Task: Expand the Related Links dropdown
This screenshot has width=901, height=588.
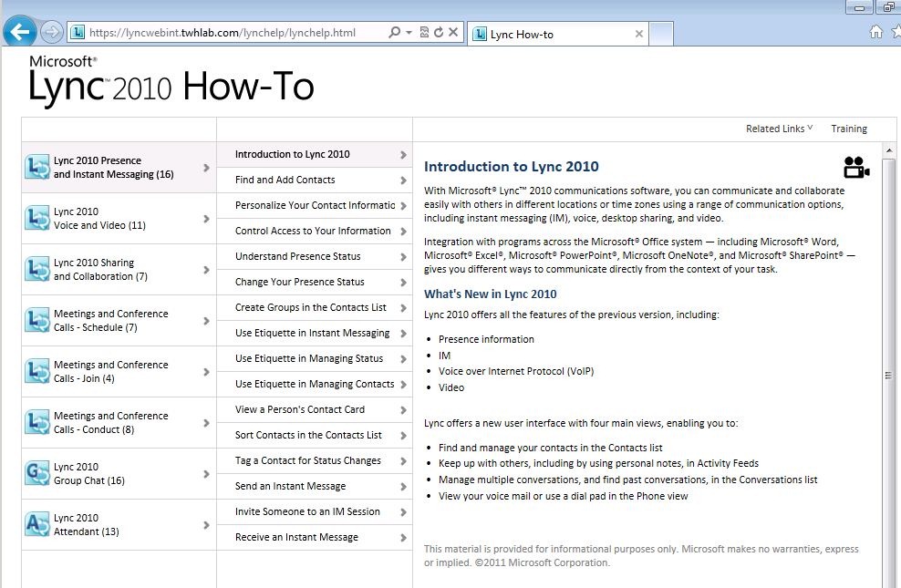Action: (779, 129)
